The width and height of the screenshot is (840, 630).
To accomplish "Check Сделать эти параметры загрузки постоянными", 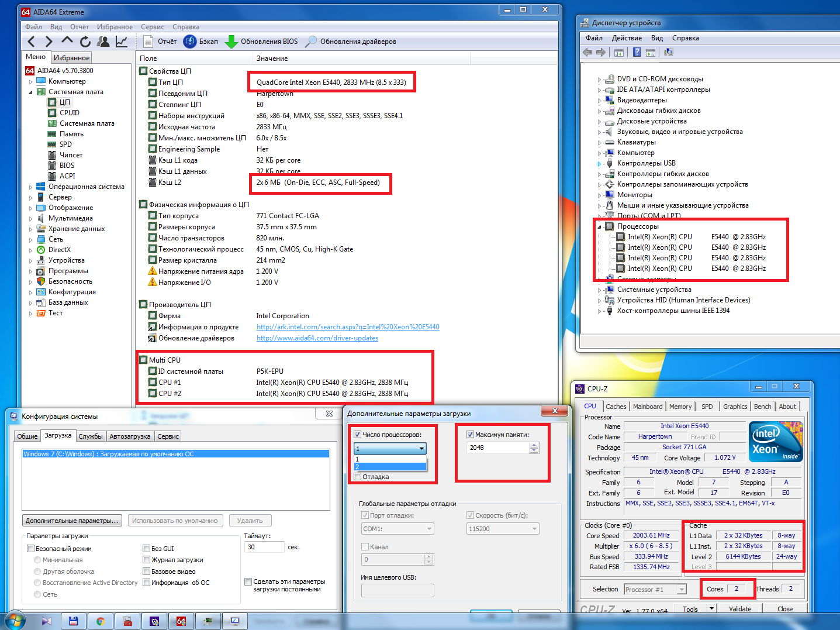I will point(248,581).
